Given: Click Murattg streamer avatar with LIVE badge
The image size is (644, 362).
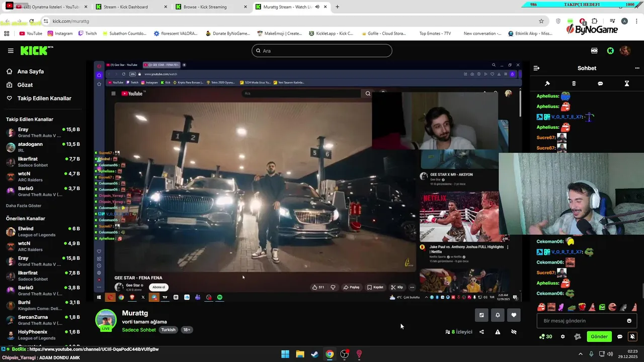Looking at the screenshot, I should (106, 320).
